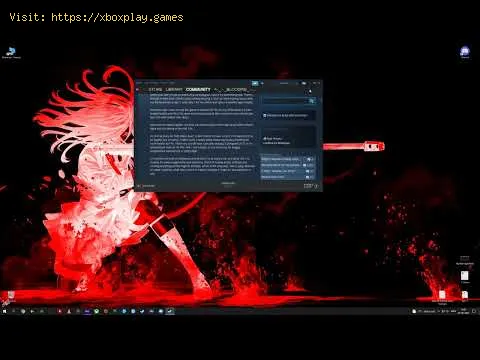This screenshot has width=480, height=360.
Task: Click the back arrow in Steam navigation
Action: [x=138, y=90]
